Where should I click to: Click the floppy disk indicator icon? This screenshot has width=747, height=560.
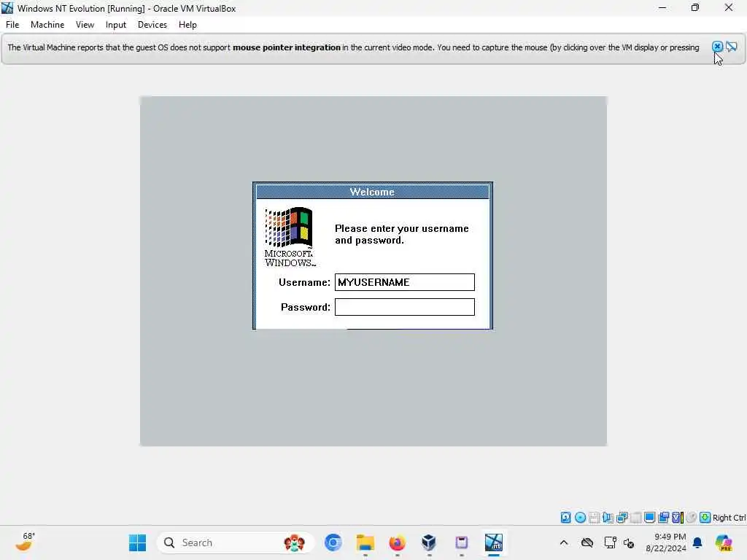coord(594,518)
